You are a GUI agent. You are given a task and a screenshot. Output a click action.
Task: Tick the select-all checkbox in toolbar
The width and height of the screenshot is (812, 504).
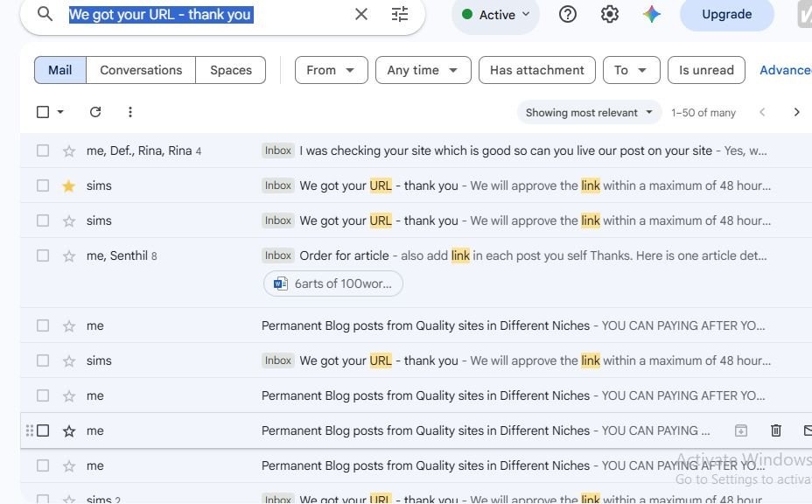pyautogui.click(x=43, y=112)
